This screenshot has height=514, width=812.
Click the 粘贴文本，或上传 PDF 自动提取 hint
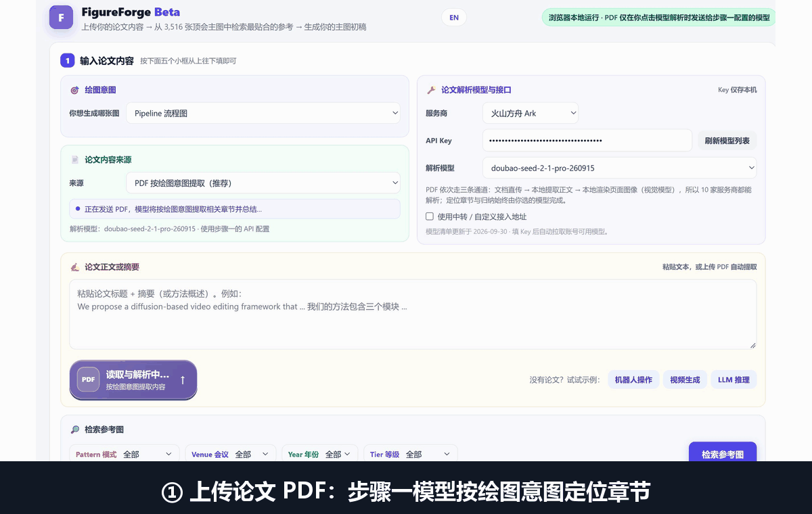(710, 267)
